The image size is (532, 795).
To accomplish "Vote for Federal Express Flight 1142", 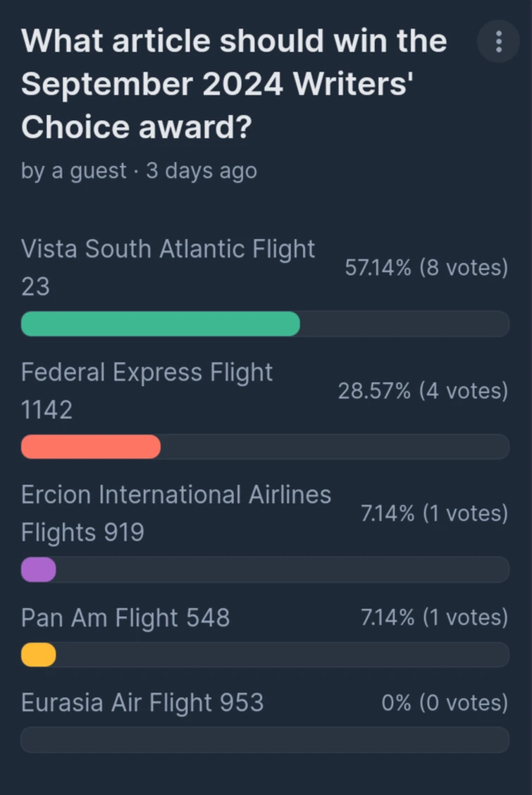I will pyautogui.click(x=147, y=391).
